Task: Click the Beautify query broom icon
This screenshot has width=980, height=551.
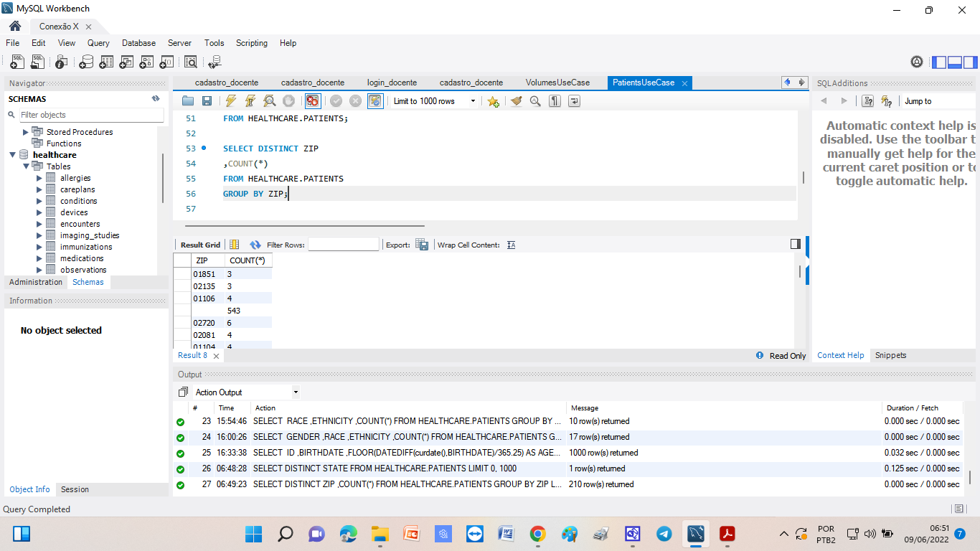Action: (516, 101)
